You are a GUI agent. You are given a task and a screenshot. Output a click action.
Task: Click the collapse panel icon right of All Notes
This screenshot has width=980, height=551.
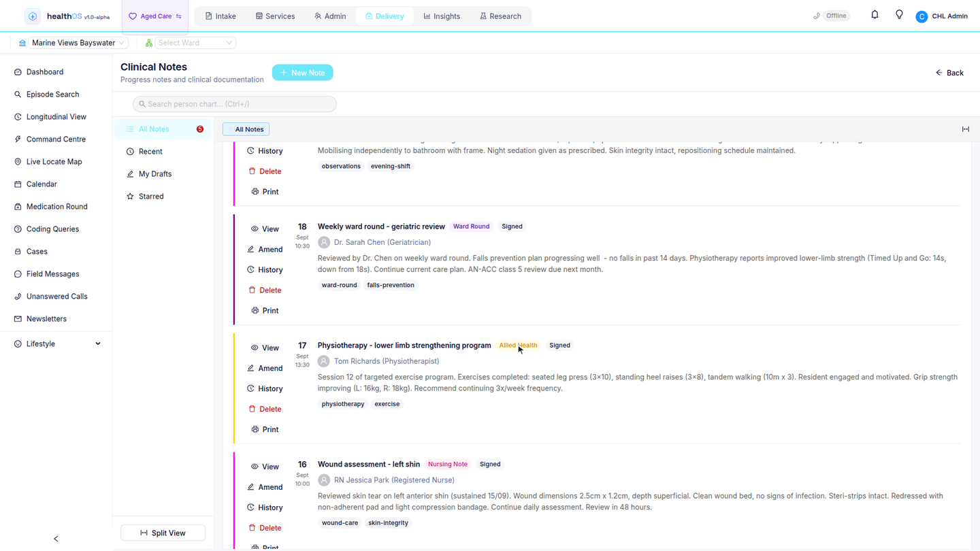tap(965, 129)
